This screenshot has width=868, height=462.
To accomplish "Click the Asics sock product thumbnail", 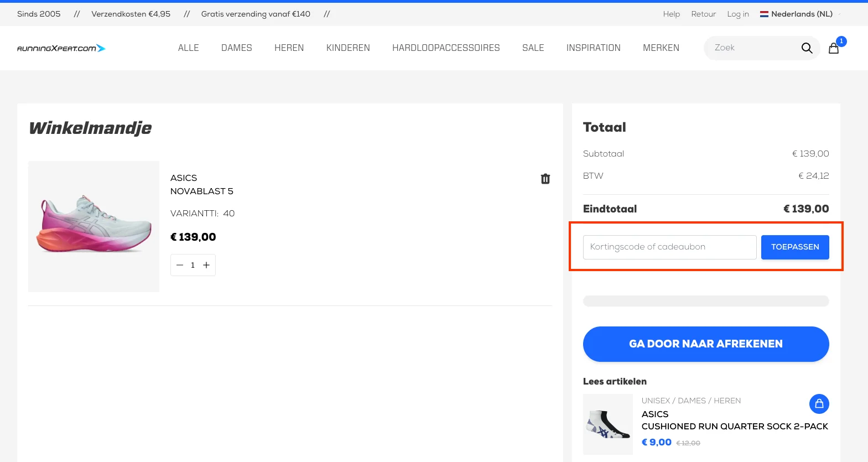I will (608, 424).
